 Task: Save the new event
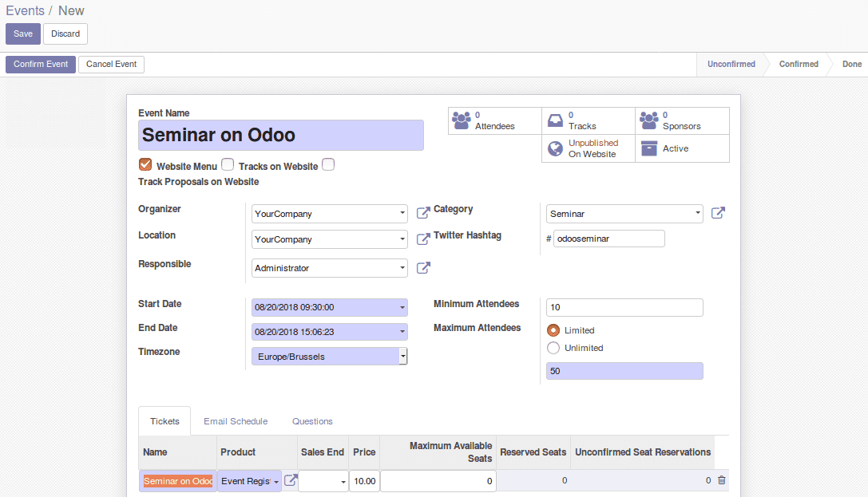coord(23,34)
